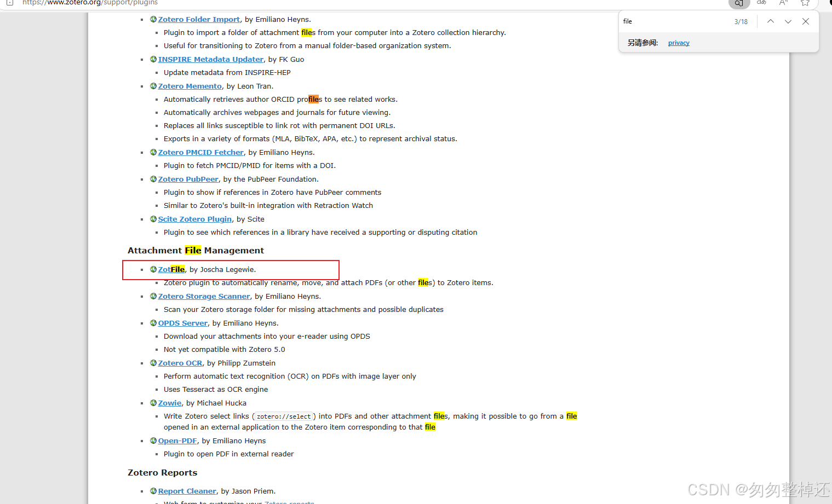Open the ZotFile plugin link
The image size is (832, 504).
pos(171,269)
